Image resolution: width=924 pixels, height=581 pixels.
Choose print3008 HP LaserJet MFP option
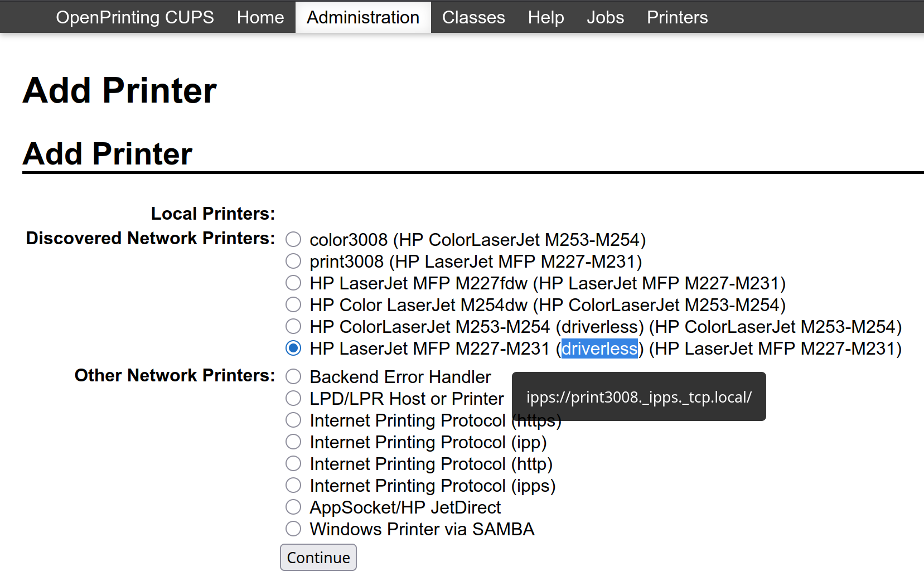tap(293, 262)
